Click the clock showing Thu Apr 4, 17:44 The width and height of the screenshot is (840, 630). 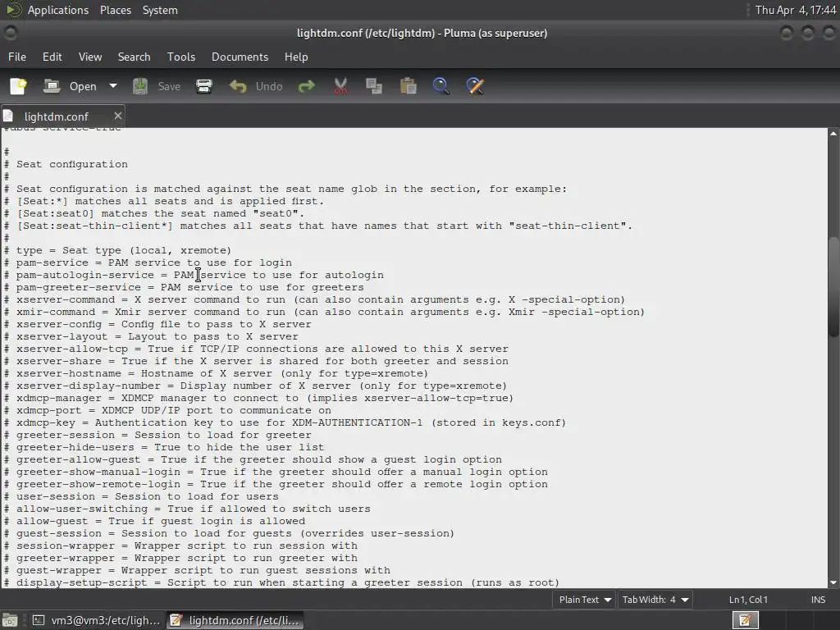[x=796, y=10]
